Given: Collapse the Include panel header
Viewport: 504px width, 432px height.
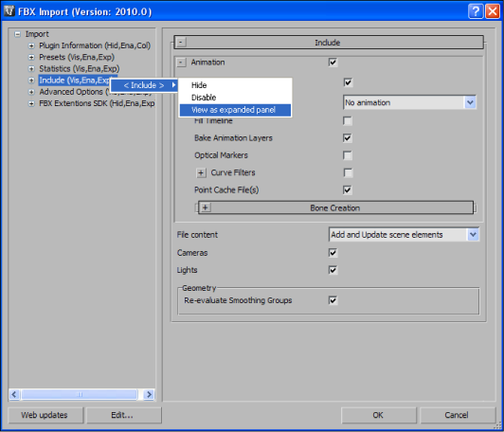Looking at the screenshot, I should [x=181, y=42].
